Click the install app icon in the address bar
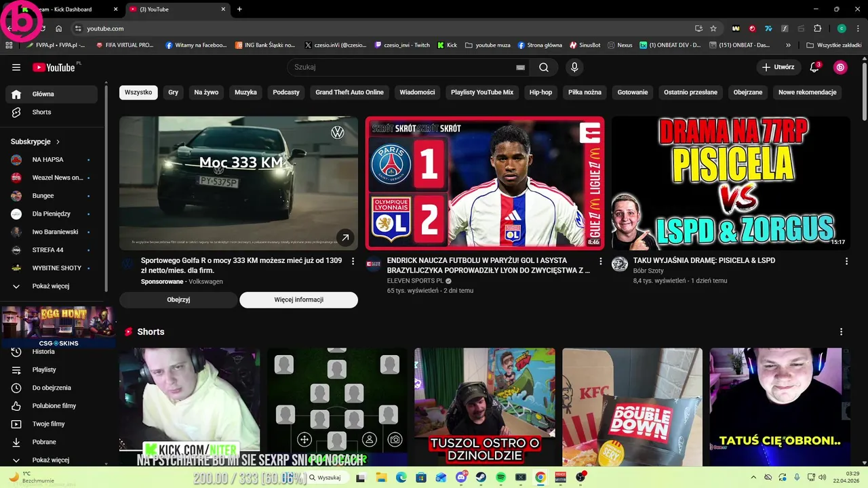868x488 pixels. tap(698, 28)
